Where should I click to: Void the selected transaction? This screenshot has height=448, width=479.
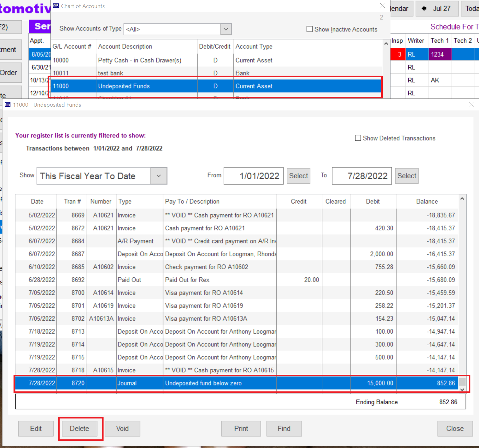[122, 429]
